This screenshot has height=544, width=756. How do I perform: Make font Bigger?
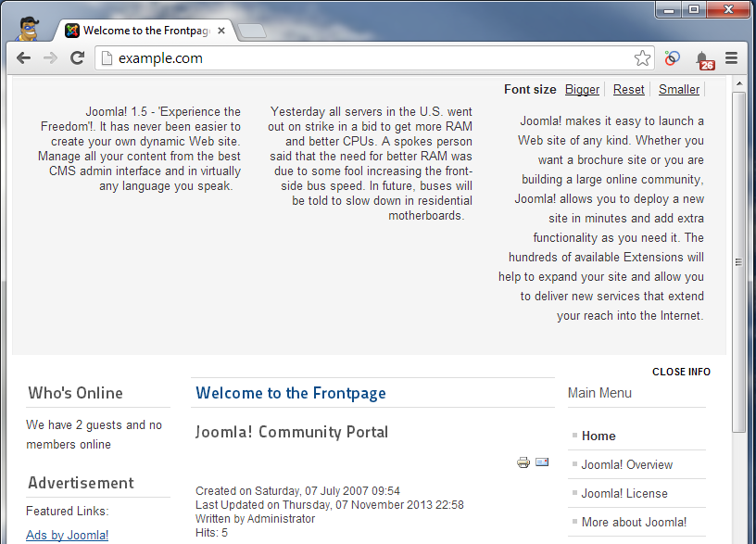[x=582, y=89]
